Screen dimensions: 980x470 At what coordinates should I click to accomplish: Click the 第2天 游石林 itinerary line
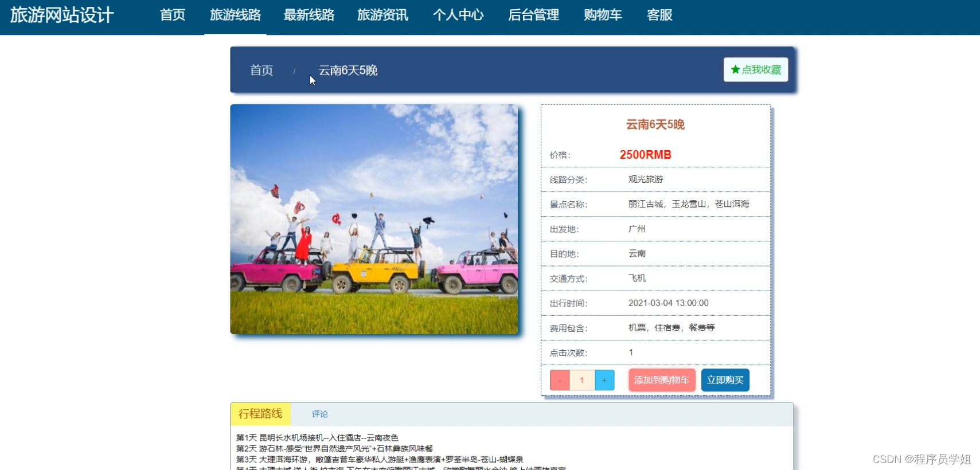pos(334,448)
